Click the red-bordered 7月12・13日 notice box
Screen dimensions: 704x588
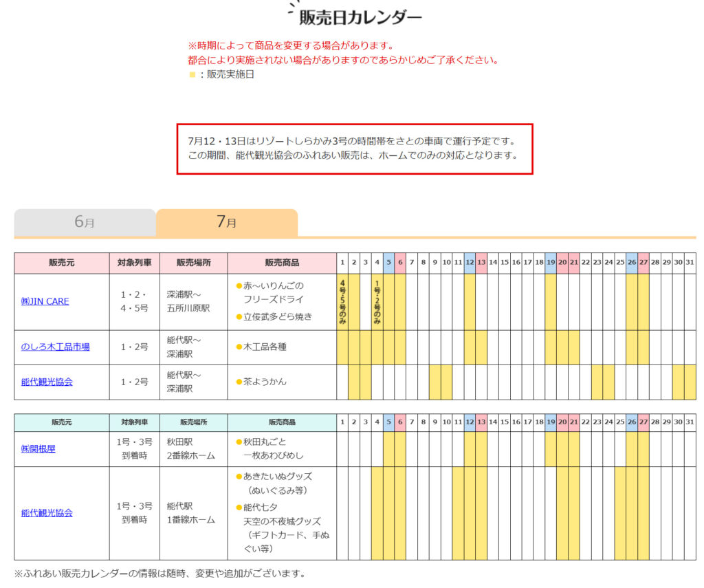(x=354, y=149)
